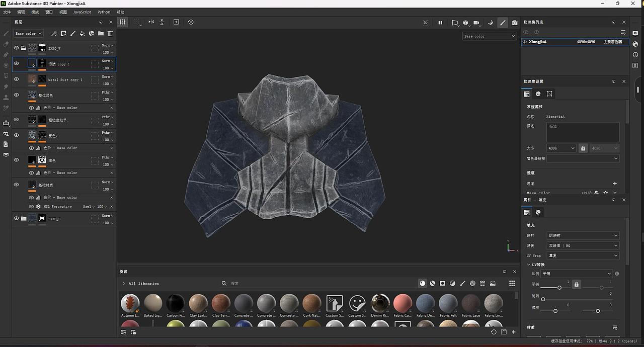The image size is (644, 347).
Task: Click camera screenshot icon in viewport toolbar
Action: click(x=515, y=23)
